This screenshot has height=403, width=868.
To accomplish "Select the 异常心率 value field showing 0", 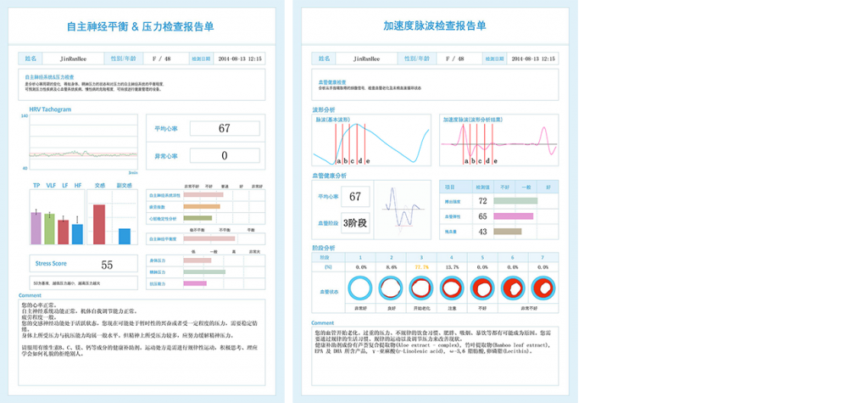I will click(224, 156).
